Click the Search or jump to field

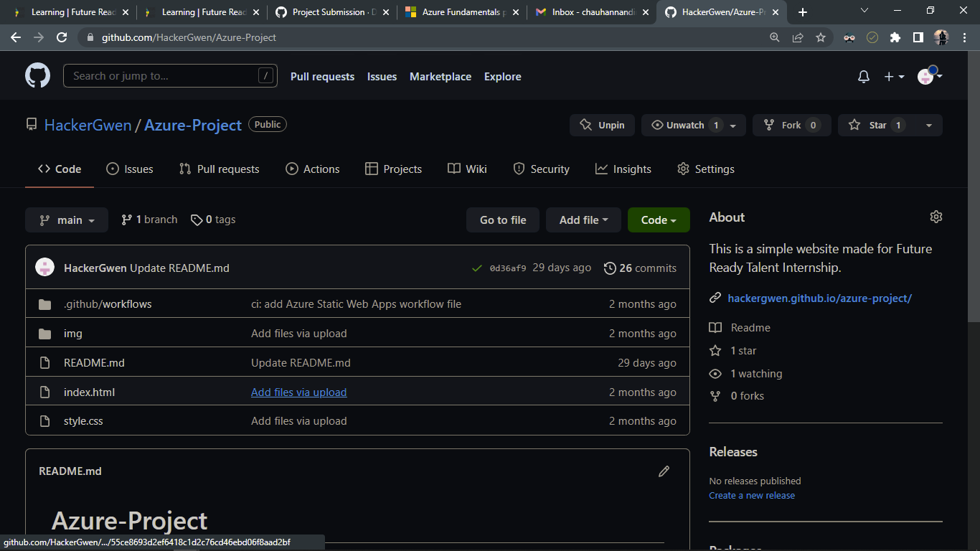(x=170, y=76)
